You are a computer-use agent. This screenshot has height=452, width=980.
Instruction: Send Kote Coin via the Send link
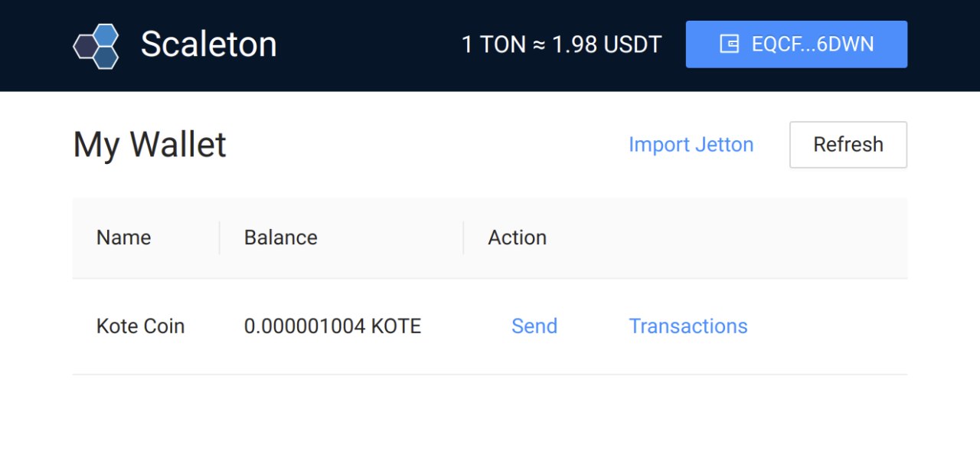click(x=534, y=326)
